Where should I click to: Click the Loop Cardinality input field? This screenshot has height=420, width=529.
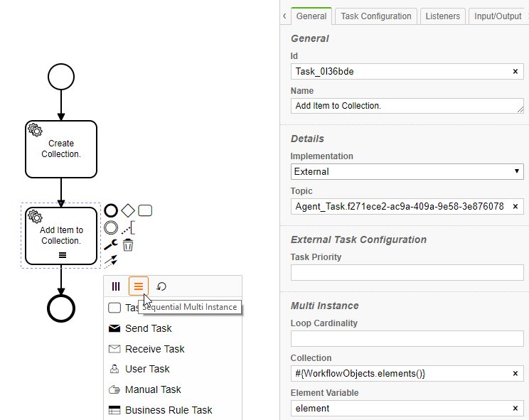407,339
